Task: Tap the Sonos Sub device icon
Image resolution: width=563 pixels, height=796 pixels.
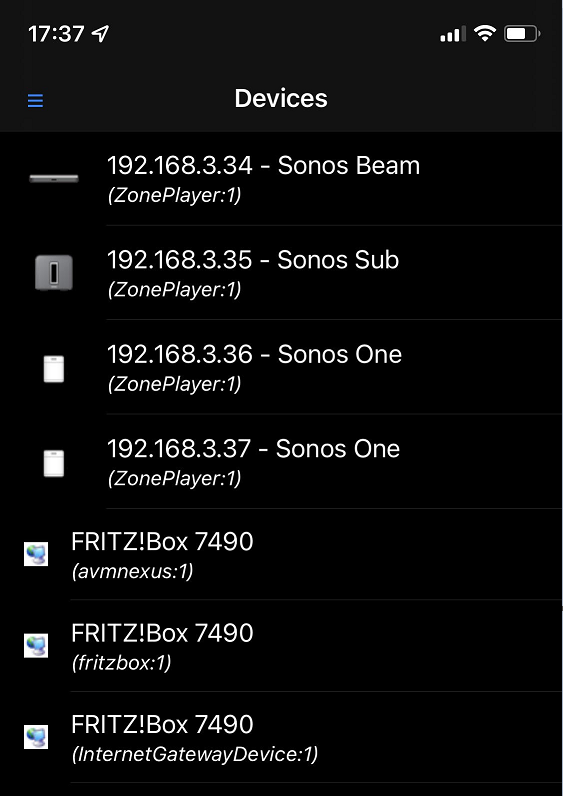Action: 54,273
